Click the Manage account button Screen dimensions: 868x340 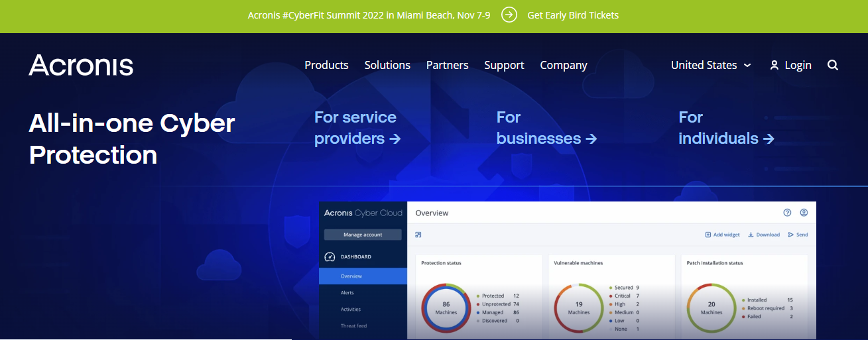tap(363, 235)
